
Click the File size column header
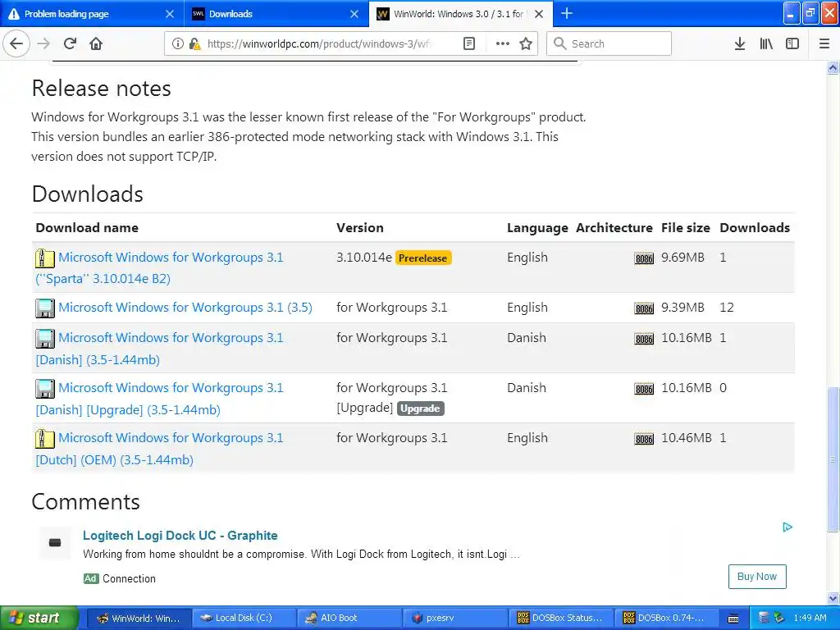(685, 228)
